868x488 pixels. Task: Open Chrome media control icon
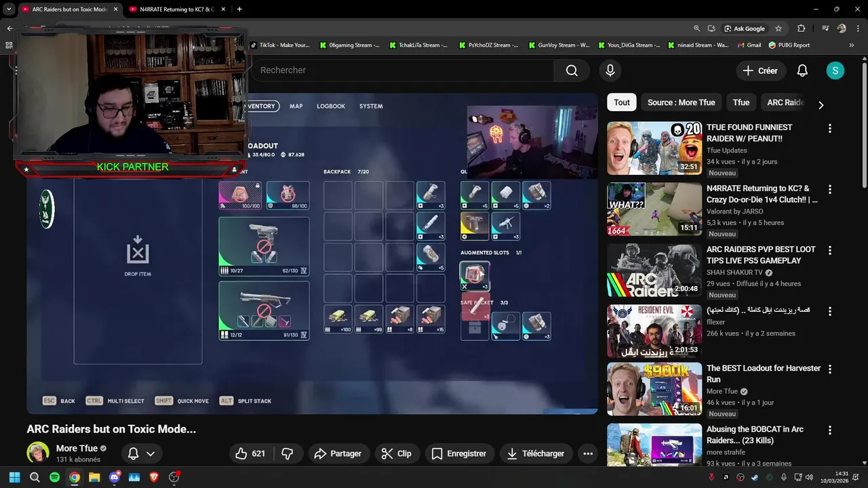click(x=825, y=28)
